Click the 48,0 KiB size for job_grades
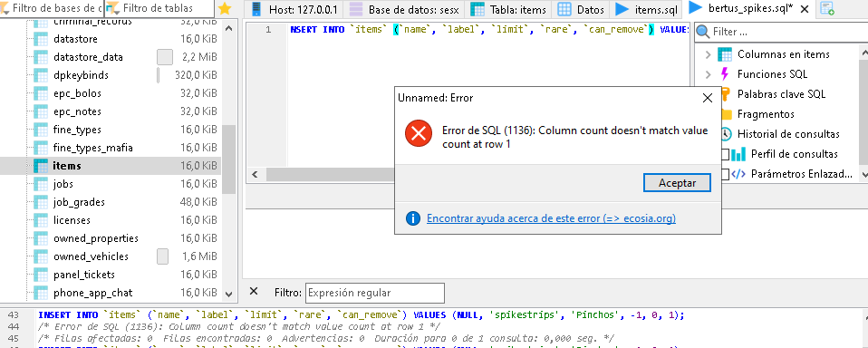This screenshot has width=868, height=348. 198,202
